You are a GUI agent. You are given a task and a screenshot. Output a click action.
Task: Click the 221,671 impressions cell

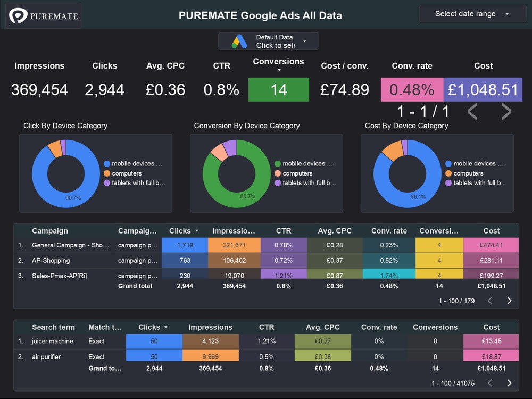click(234, 245)
